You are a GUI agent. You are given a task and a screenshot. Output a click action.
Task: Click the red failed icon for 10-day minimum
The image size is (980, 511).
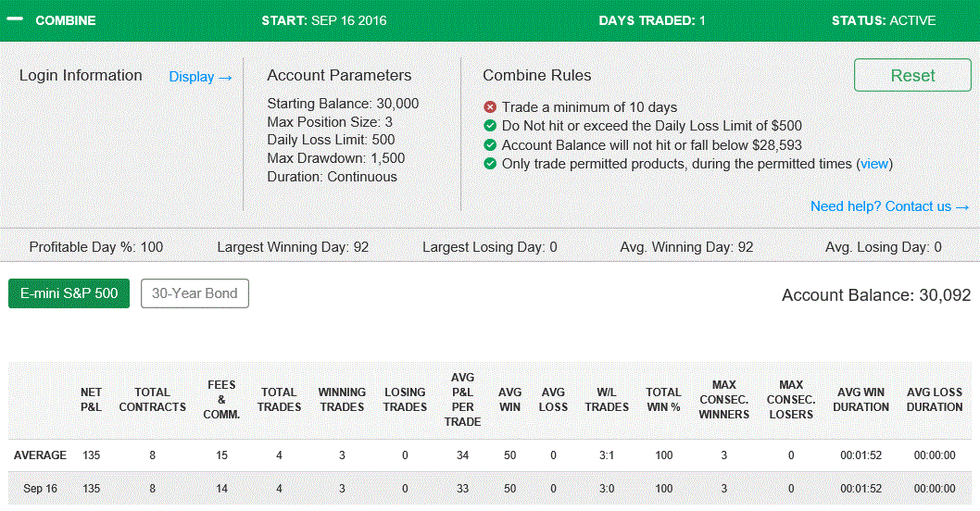pos(490,107)
